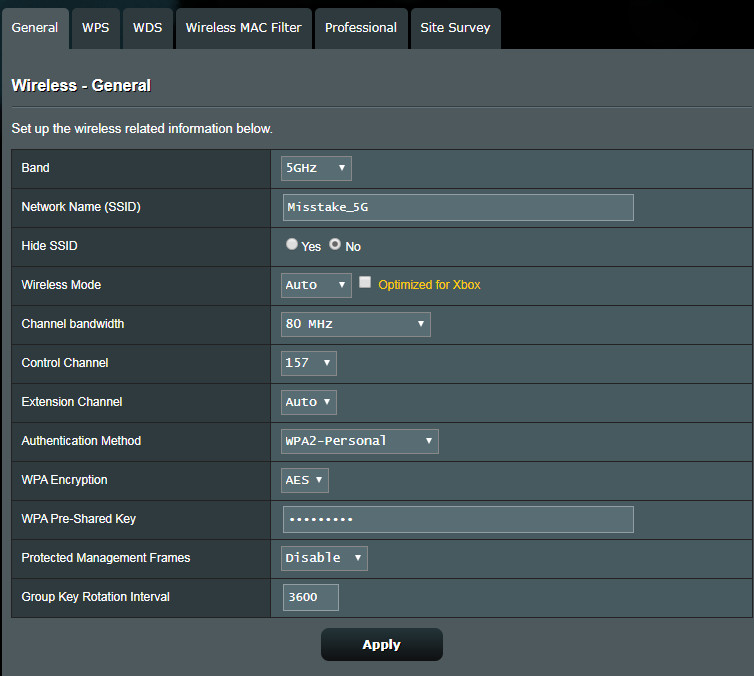This screenshot has height=676, width=754.
Task: Enable Optimized for Xbox checkbox
Action: click(365, 283)
